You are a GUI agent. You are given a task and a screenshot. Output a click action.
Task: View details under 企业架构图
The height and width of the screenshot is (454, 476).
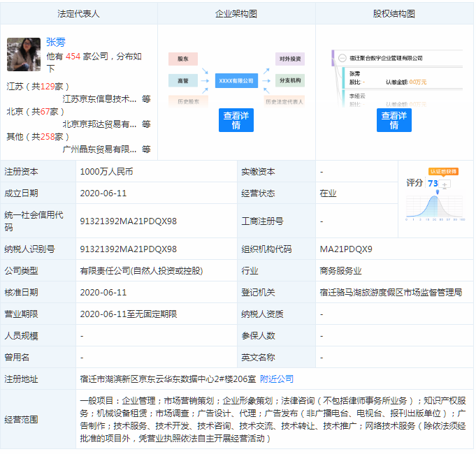[x=236, y=120]
